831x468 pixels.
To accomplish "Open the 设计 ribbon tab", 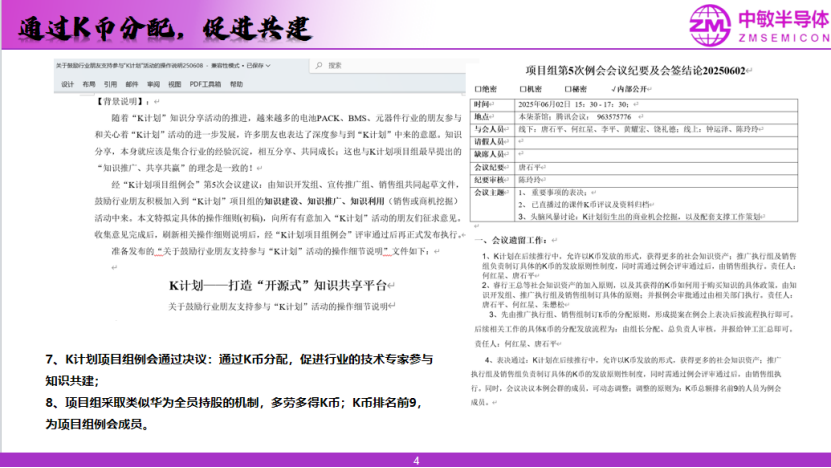I will point(68,85).
